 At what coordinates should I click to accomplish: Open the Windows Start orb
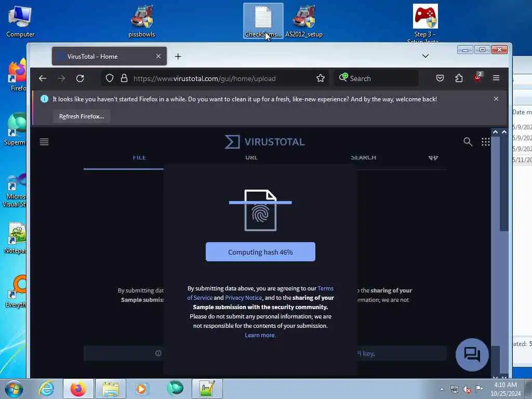tap(14, 389)
